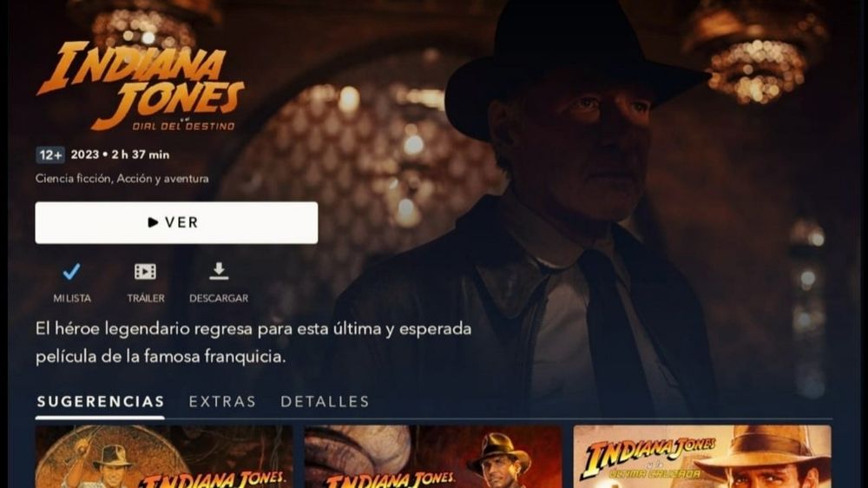Screen dimensions: 868x488
Task: Click the play triangle inside VER button
Action: click(x=154, y=222)
